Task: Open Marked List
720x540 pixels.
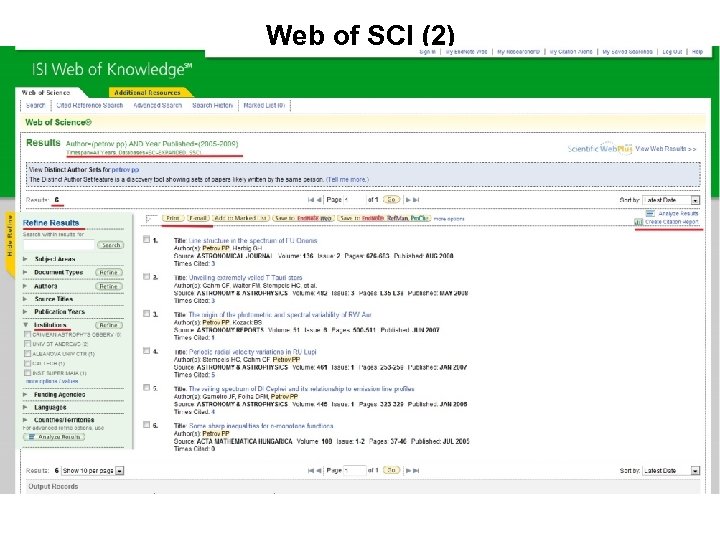Action: 264,106
